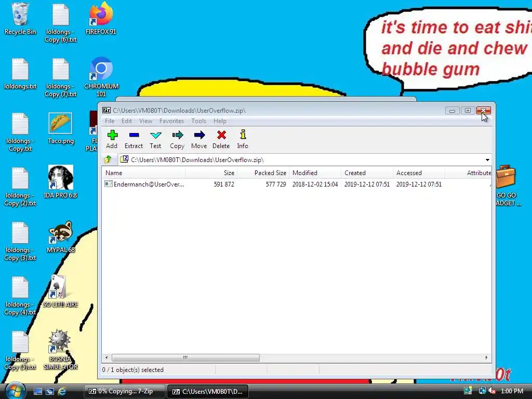Select loldongs.txt desktop file

pos(20,74)
